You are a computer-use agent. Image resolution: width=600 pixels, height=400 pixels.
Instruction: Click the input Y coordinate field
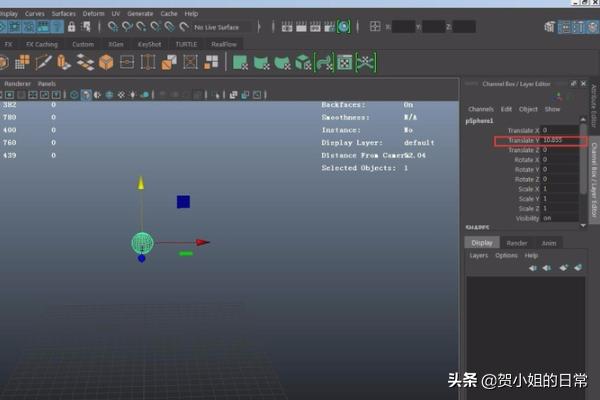click(434, 27)
